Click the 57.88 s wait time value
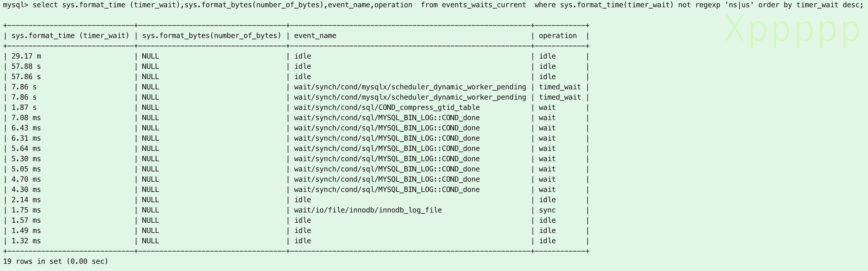The image size is (868, 271). [x=26, y=66]
